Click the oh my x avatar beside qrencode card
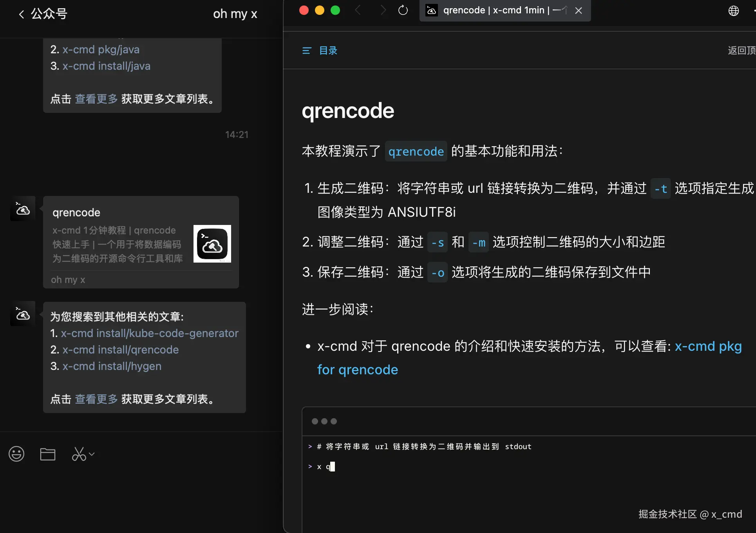756x533 pixels. coord(23,209)
